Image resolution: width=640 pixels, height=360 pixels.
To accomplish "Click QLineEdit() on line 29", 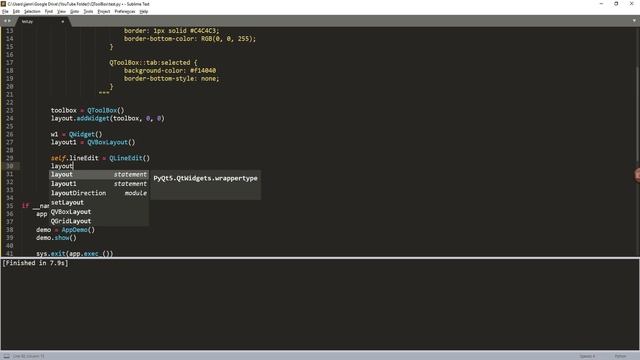I will click(x=129, y=158).
